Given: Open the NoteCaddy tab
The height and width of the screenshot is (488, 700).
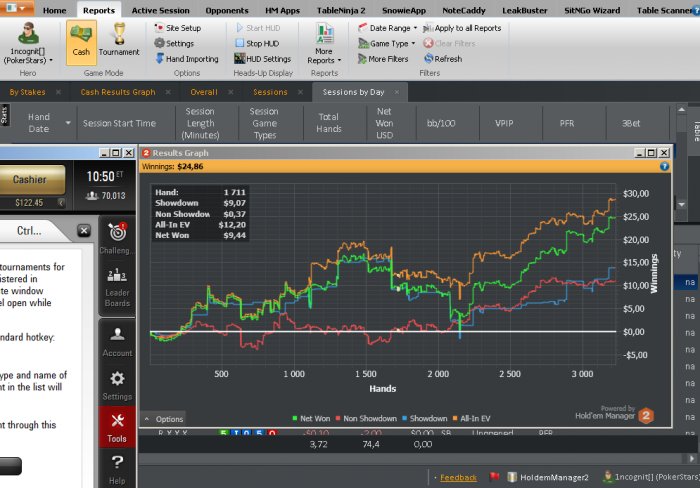Looking at the screenshot, I should 463,10.
